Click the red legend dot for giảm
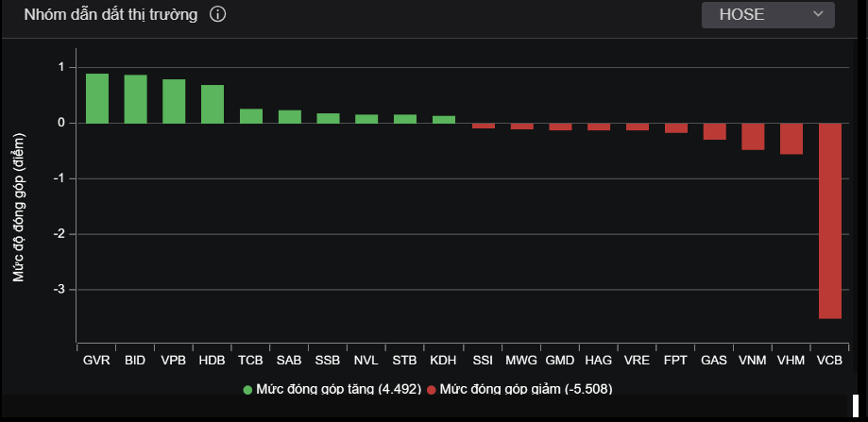The height and width of the screenshot is (422, 868). click(x=432, y=390)
